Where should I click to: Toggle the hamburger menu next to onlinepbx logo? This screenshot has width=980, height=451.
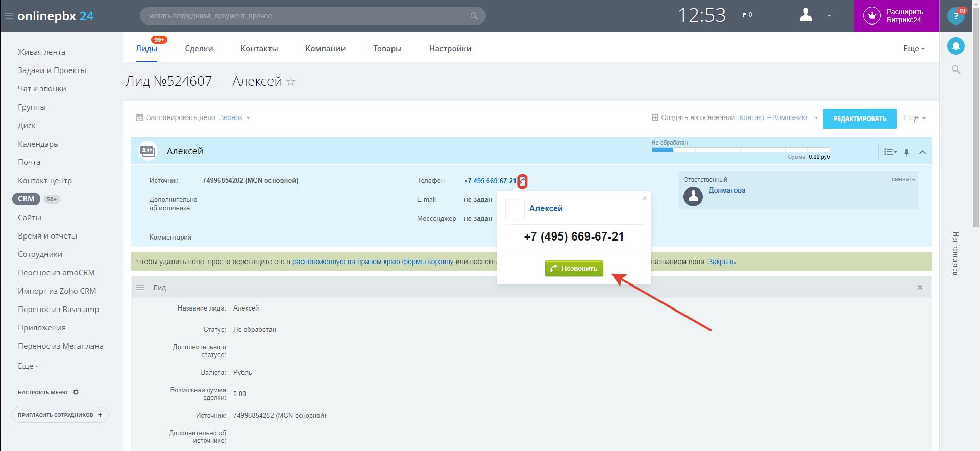pyautogui.click(x=9, y=16)
